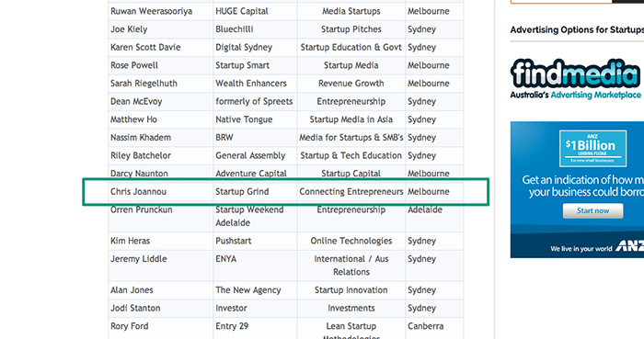The image size is (644, 339).
Task: Select the Chris Joannou table cell
Action: [161, 191]
